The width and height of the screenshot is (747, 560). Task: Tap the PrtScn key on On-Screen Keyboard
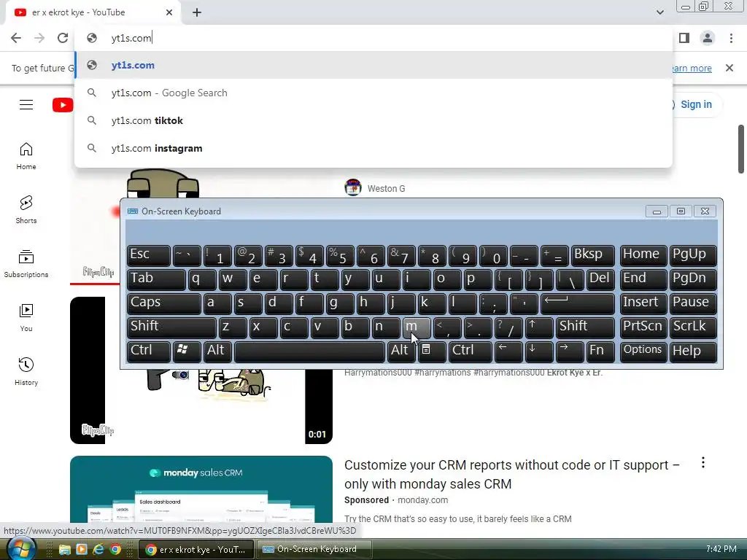643,327
